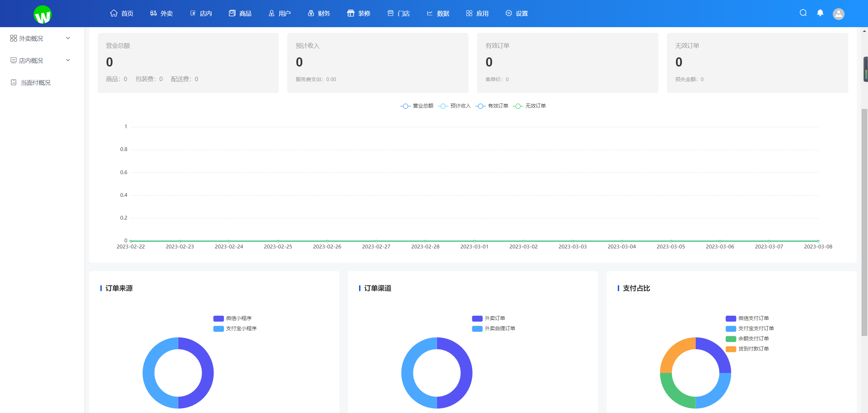Click the 服务费支出: 0.00 text

pos(316,79)
